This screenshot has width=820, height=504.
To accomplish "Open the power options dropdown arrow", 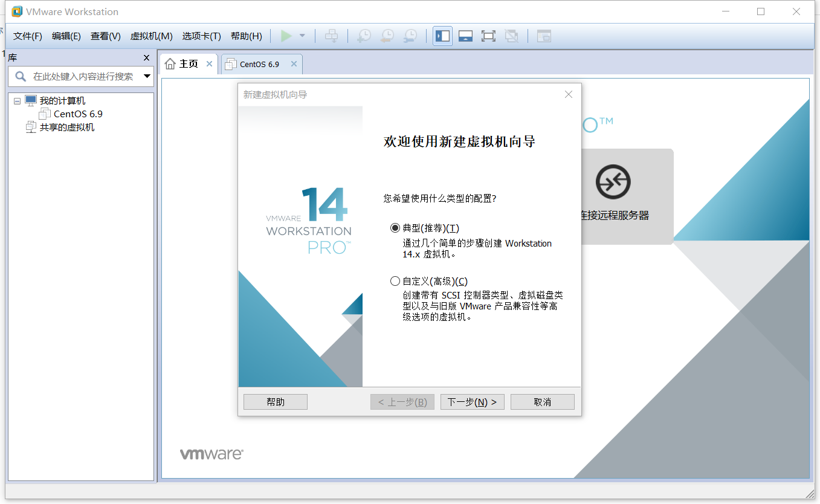I will pyautogui.click(x=302, y=36).
